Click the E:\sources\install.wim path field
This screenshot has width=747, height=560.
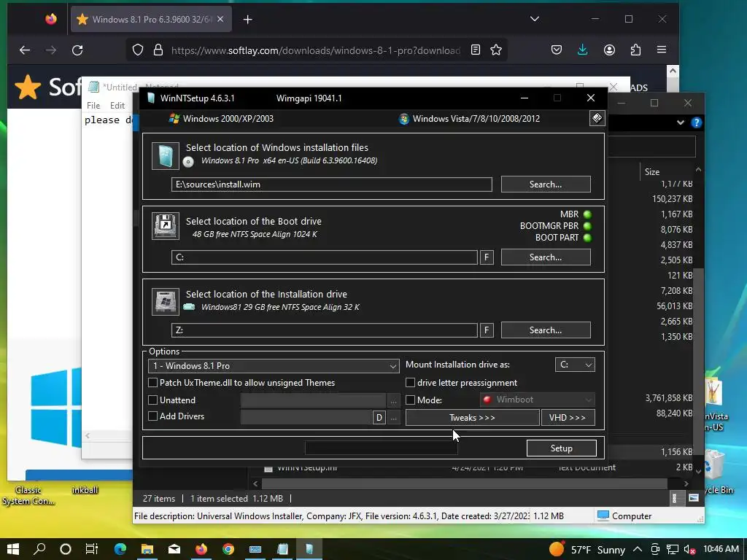tap(332, 184)
